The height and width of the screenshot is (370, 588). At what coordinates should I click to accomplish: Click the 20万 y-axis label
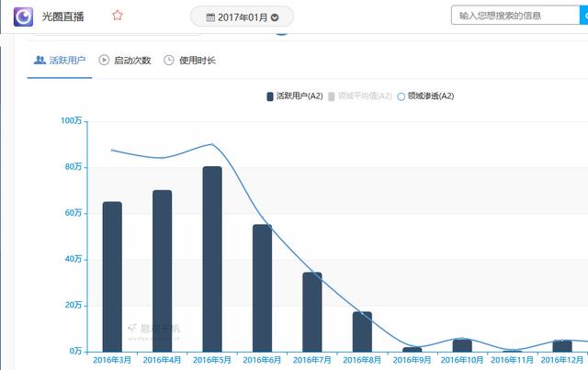[x=73, y=305]
